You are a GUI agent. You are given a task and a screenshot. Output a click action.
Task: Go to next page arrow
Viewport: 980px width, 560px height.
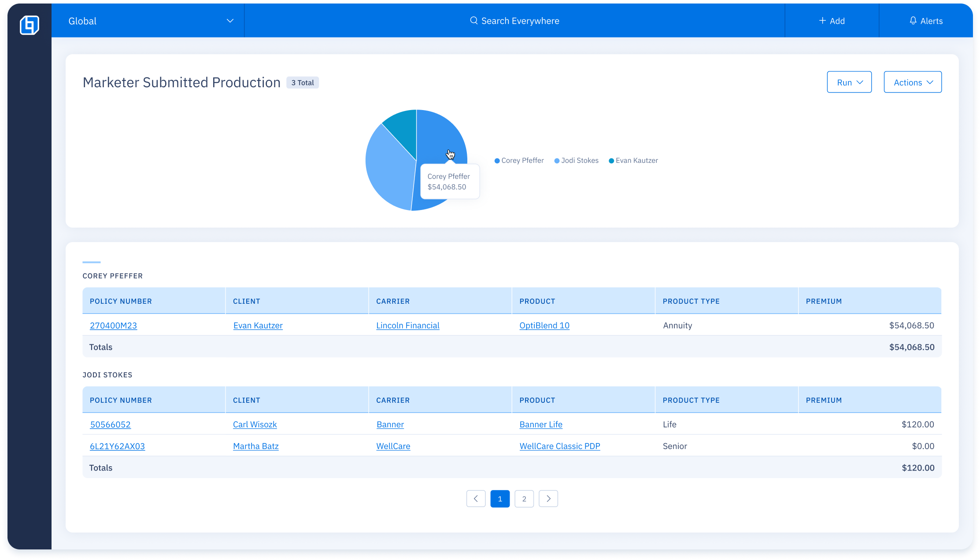point(548,499)
